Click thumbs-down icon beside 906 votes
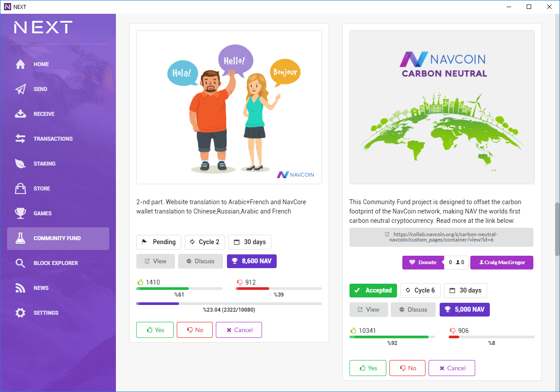The width and height of the screenshot is (560, 392). tap(453, 330)
